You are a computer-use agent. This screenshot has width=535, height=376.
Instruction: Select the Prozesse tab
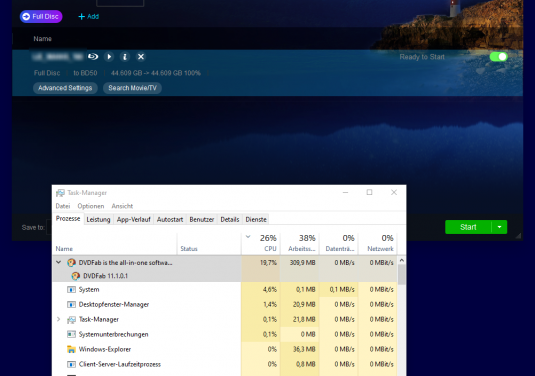pyautogui.click(x=68, y=219)
